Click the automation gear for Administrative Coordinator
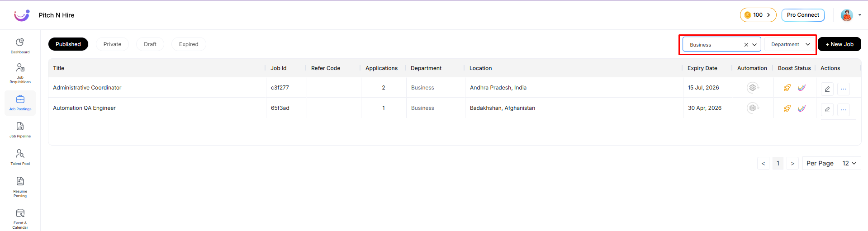868x231 pixels. point(753,88)
